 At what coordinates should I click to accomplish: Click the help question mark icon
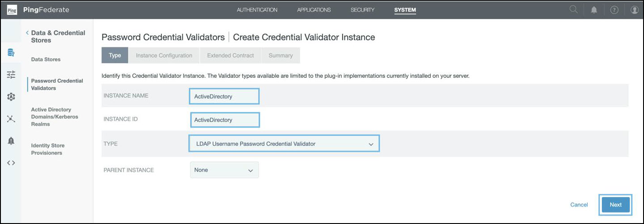point(614,10)
